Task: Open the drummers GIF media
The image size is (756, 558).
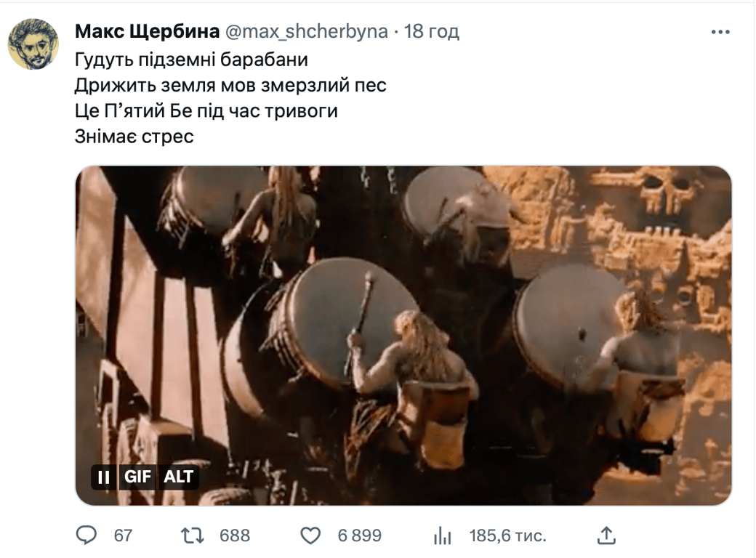Action: point(403,336)
